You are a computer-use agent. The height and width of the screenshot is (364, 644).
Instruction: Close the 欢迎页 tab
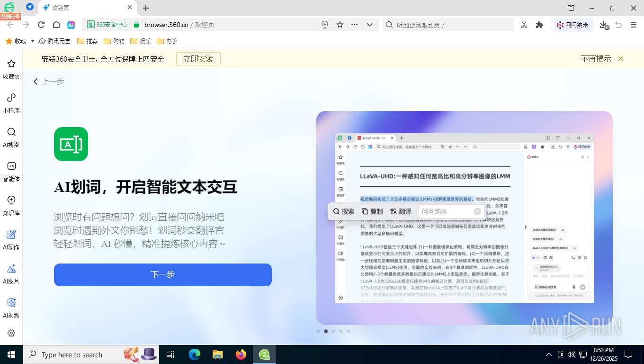130,8
